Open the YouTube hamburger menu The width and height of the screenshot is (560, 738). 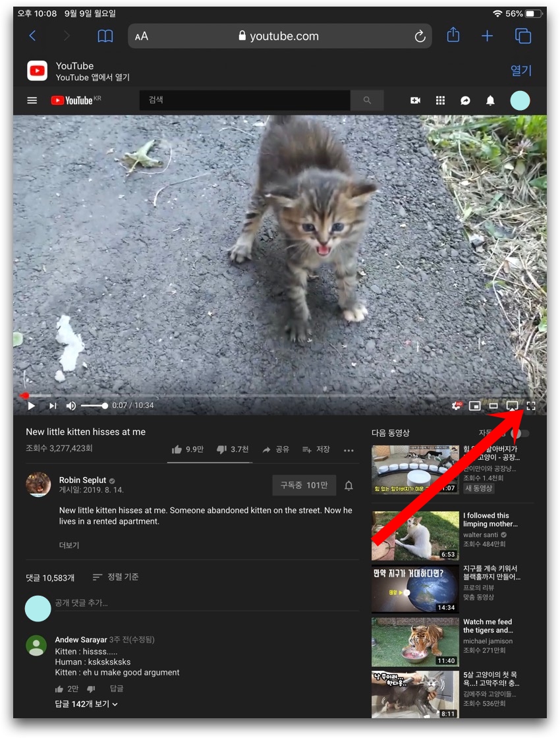(32, 100)
